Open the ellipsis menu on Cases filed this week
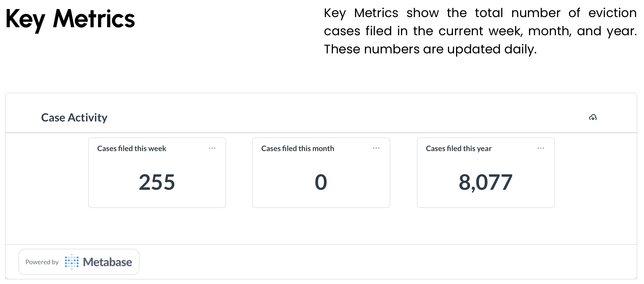Screen dimensions: 644x284 tap(212, 148)
